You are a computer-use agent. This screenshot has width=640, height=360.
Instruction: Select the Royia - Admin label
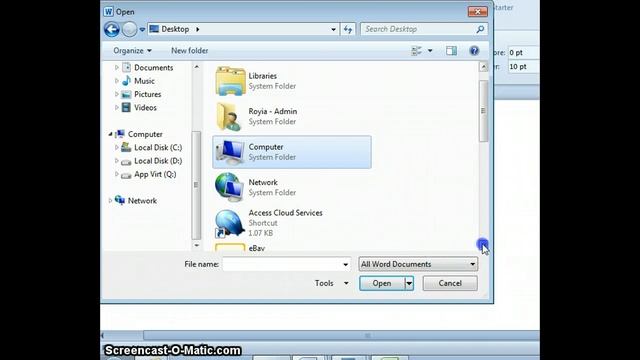point(273,111)
